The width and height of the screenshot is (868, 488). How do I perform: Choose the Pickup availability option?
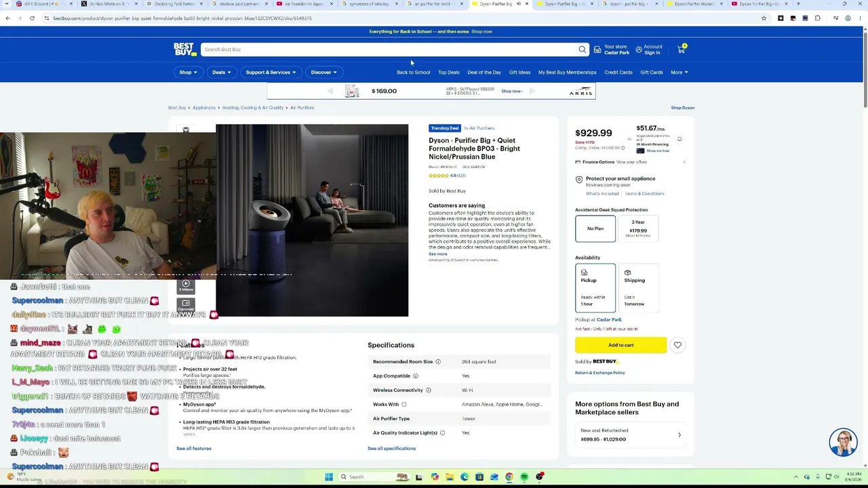tap(595, 288)
